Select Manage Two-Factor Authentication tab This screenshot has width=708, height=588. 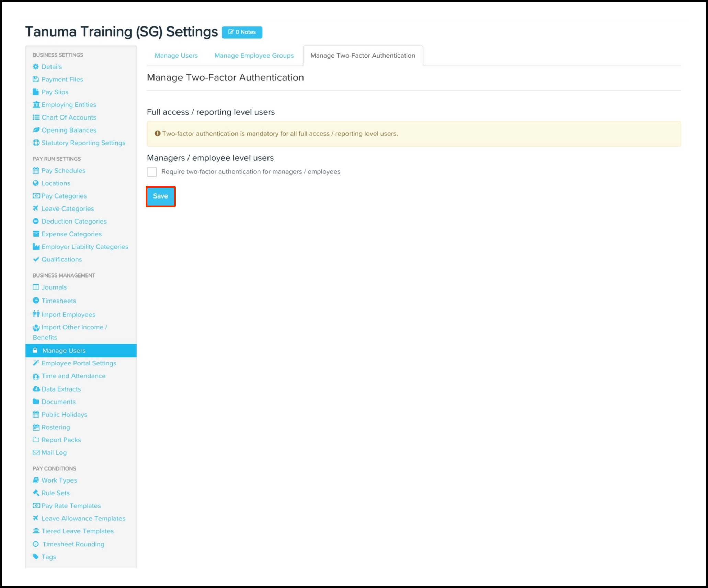tap(363, 56)
